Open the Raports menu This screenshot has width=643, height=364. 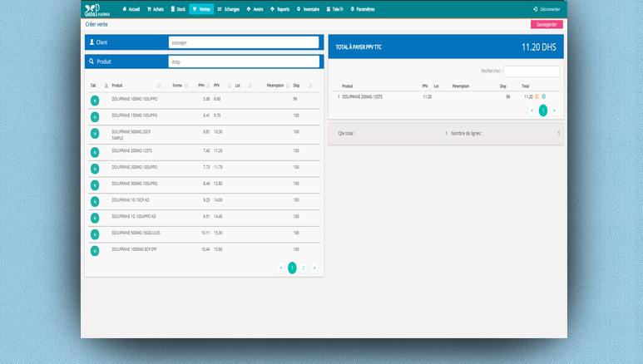[280, 9]
